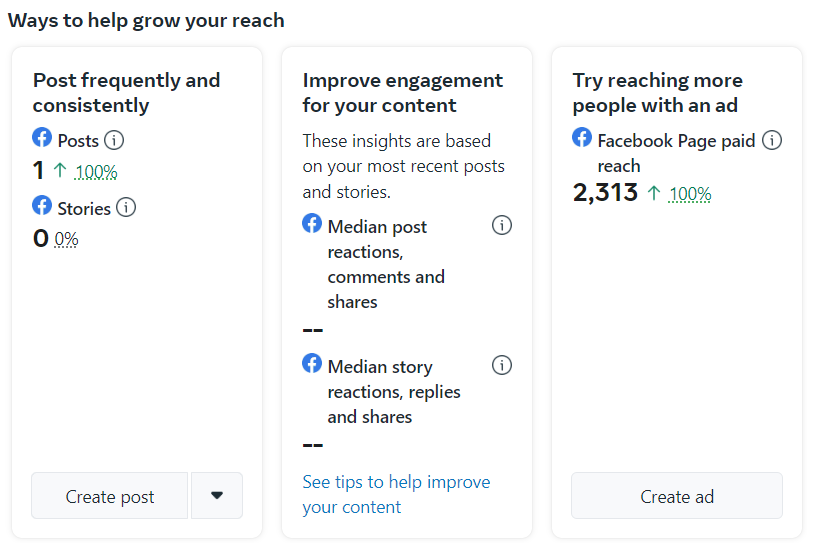
Task: Open info for Median post reactions
Action: [x=502, y=226]
